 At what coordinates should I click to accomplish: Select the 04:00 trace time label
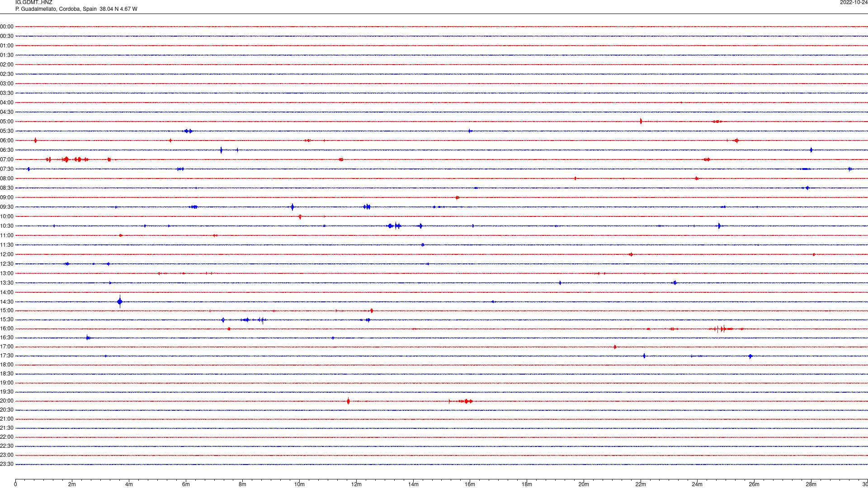7,103
